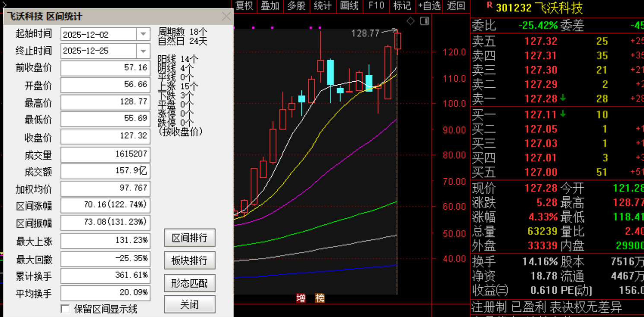Open the F10 company info tab
The width and height of the screenshot is (644, 317).
click(376, 6)
